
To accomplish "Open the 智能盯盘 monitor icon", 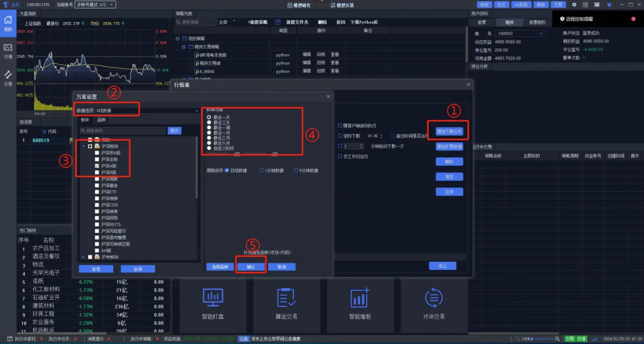I will [x=213, y=297].
